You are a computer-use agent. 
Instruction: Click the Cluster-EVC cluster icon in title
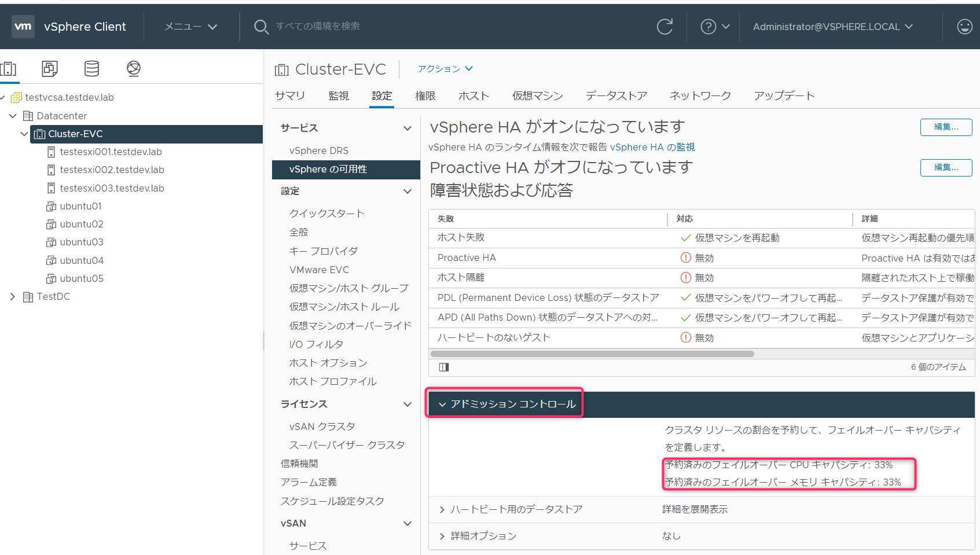point(282,70)
